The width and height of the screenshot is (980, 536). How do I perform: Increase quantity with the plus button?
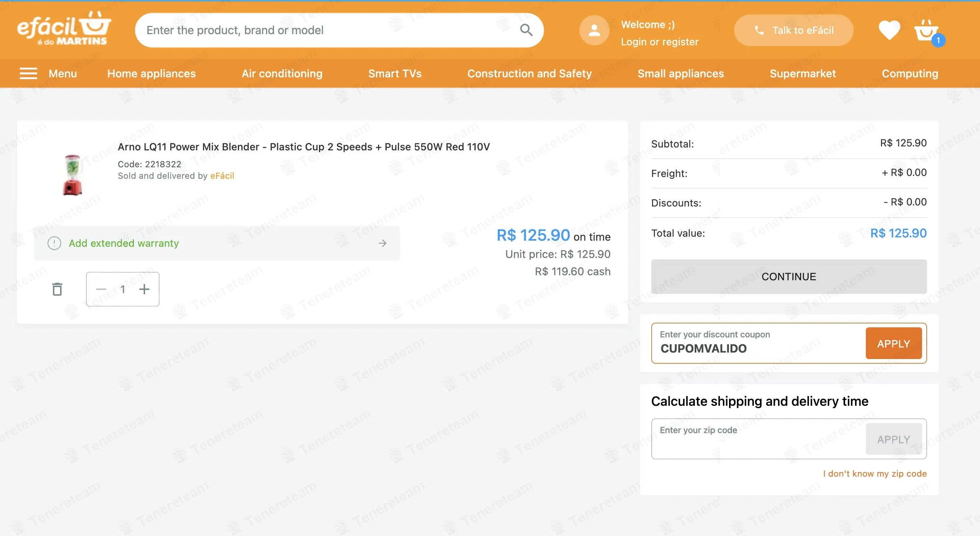(144, 289)
